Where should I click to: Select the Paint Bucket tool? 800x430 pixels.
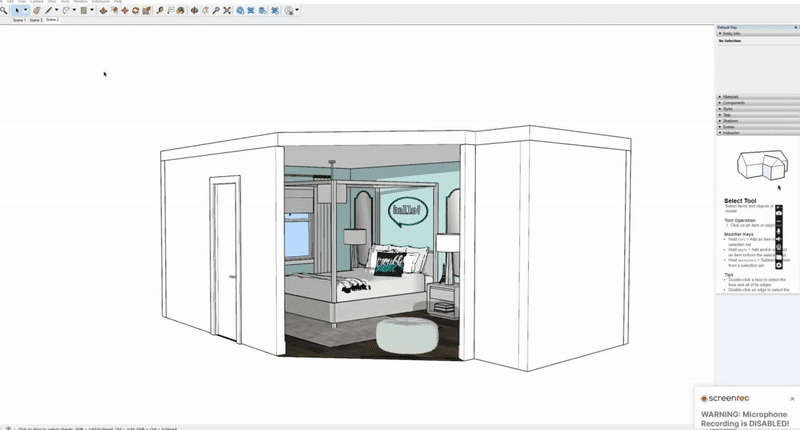click(x=181, y=10)
